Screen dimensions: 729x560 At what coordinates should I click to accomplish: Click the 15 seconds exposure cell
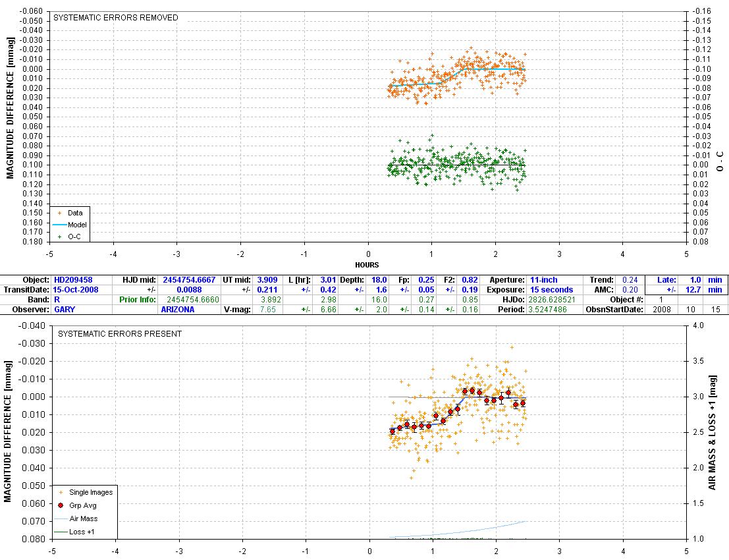pyautogui.click(x=551, y=290)
